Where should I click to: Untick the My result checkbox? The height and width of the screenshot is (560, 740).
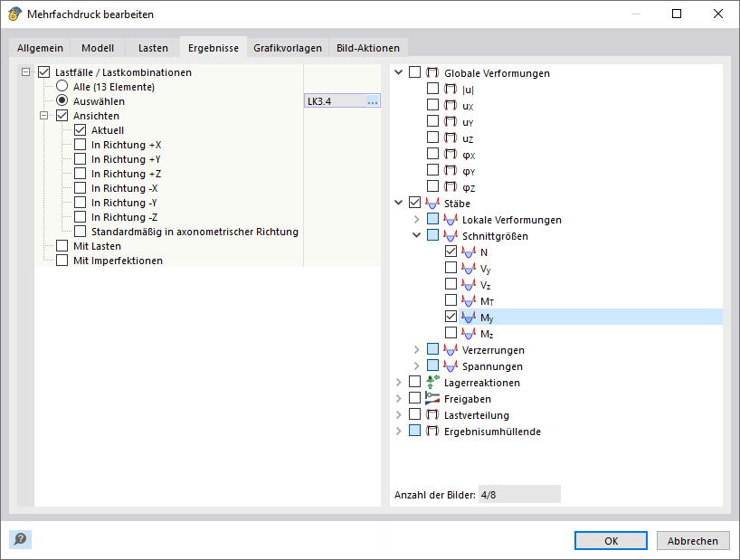[x=451, y=316]
